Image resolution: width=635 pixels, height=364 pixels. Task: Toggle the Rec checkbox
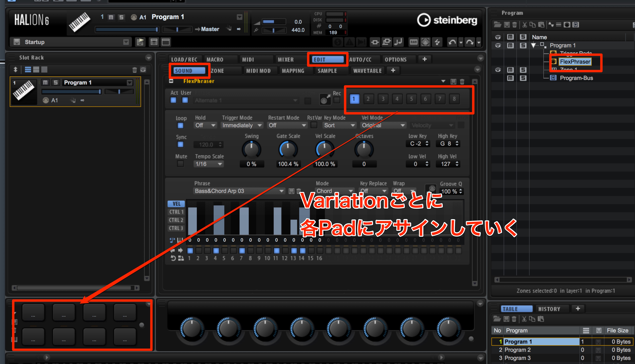337,100
